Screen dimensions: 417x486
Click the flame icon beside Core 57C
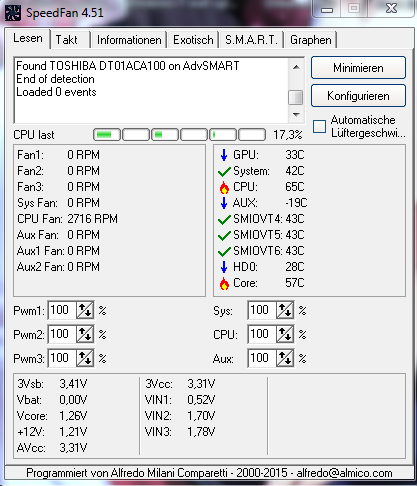[x=224, y=283]
